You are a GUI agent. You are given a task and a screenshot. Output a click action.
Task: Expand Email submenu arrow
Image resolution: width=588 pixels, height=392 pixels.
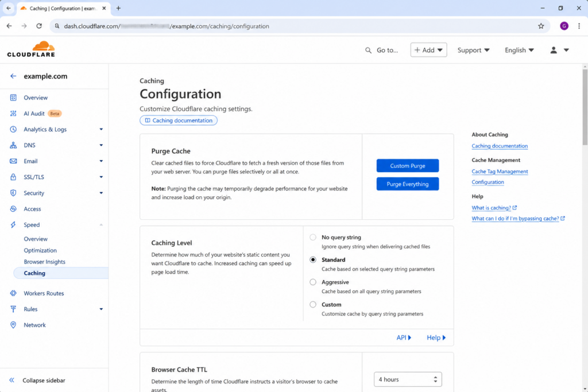(x=101, y=161)
